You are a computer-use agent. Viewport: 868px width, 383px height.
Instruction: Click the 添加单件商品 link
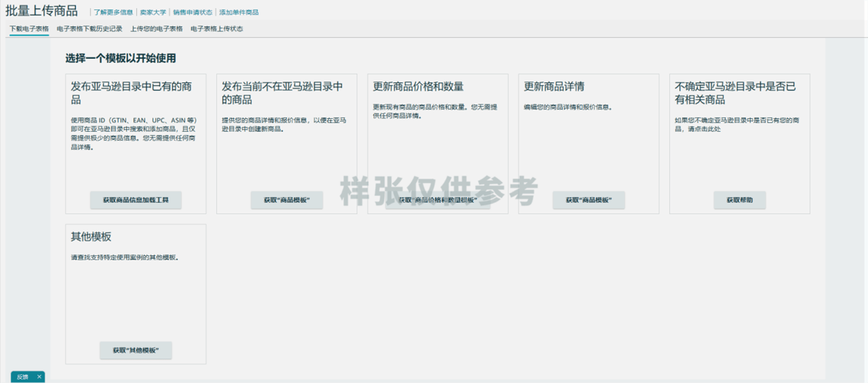tap(238, 12)
